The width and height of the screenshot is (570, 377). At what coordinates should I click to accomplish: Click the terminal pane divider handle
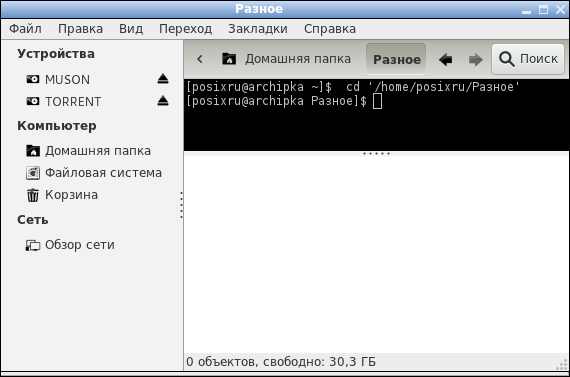coord(377,153)
